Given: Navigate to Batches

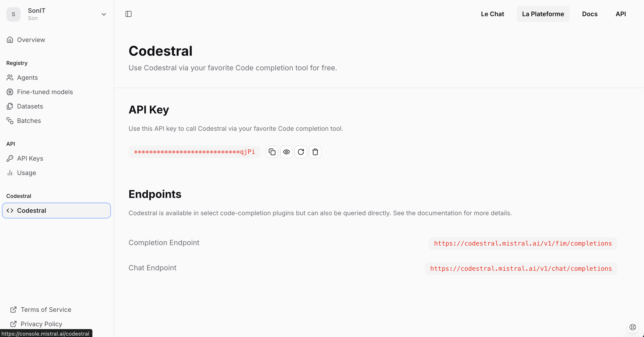Looking at the screenshot, I should 29,120.
